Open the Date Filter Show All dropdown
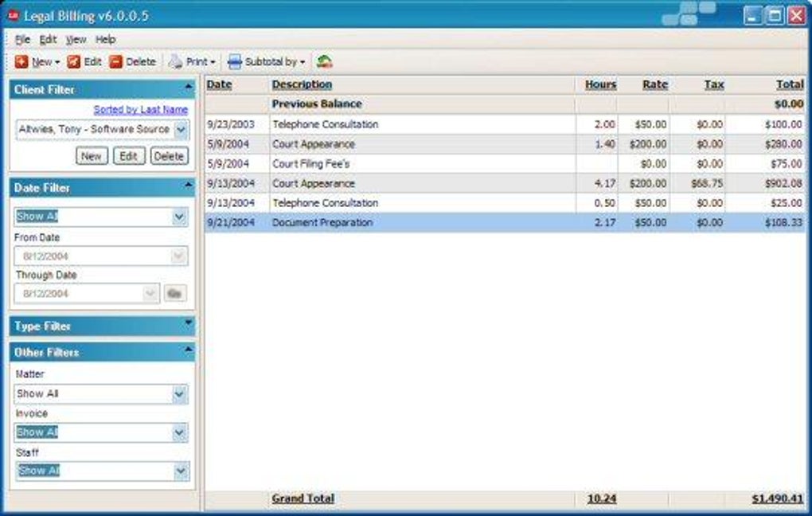The width and height of the screenshot is (812, 516). click(x=179, y=217)
